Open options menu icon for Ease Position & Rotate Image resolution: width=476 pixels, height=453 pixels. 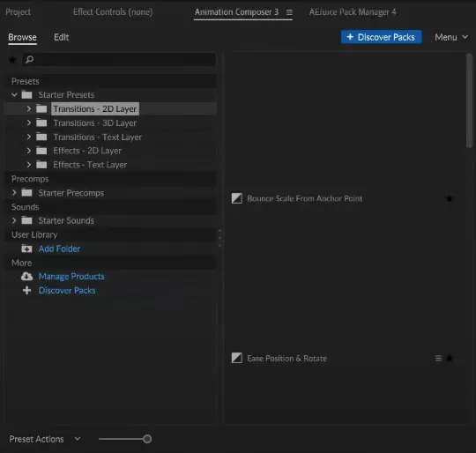point(438,359)
